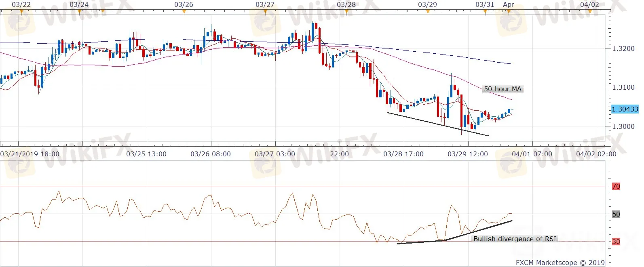Click the 04/02 02:00 time axis label
This screenshot has width=644, height=267.
(x=596, y=154)
